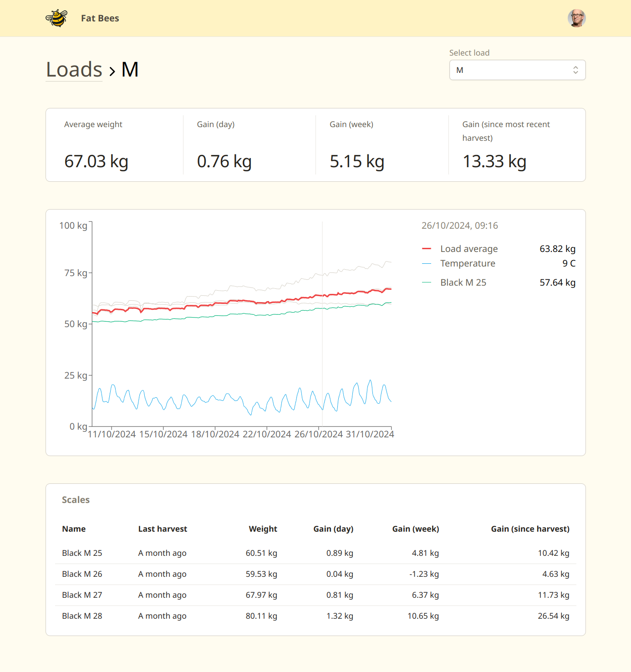Open the Black M 25 scale row

coord(315,553)
